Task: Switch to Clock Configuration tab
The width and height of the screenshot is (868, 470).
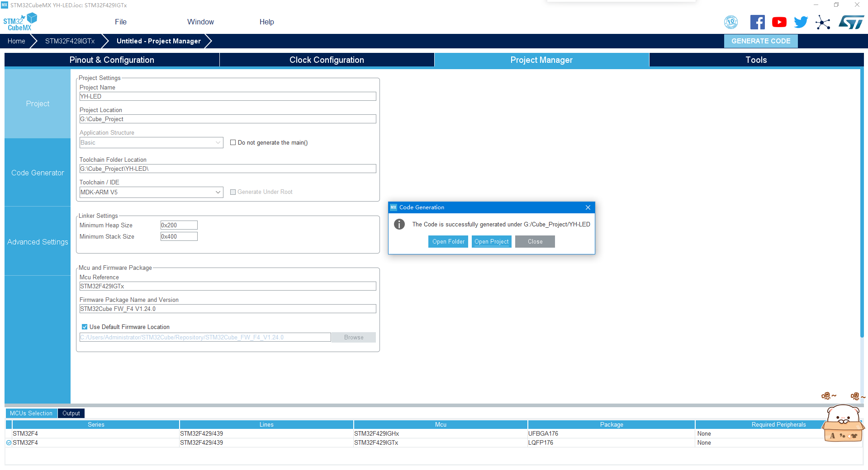Action: coord(327,60)
